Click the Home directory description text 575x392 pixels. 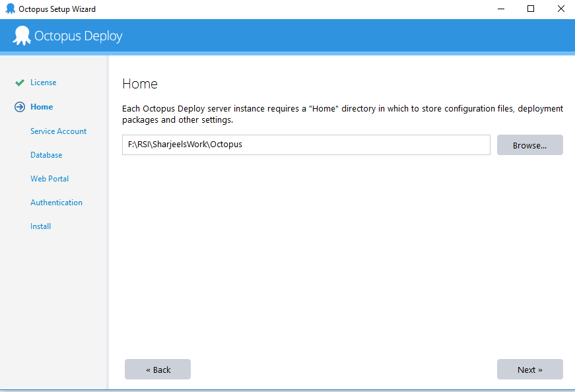343,114
